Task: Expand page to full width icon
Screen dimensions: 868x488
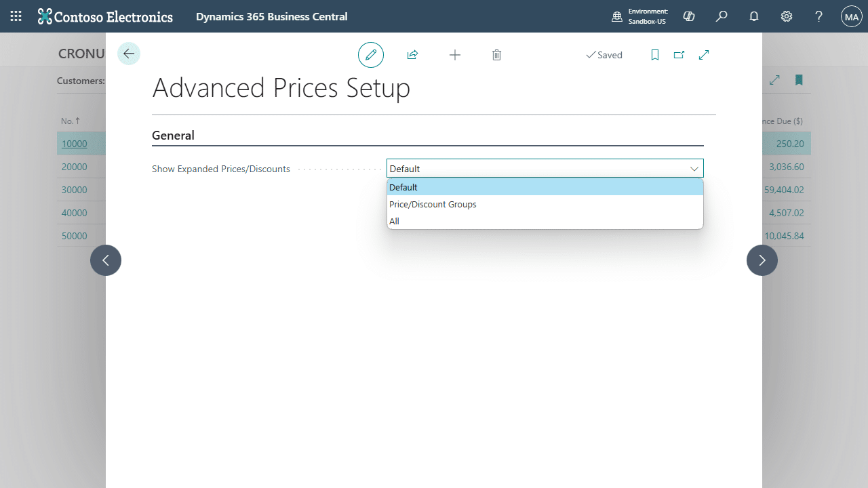Action: coord(704,55)
